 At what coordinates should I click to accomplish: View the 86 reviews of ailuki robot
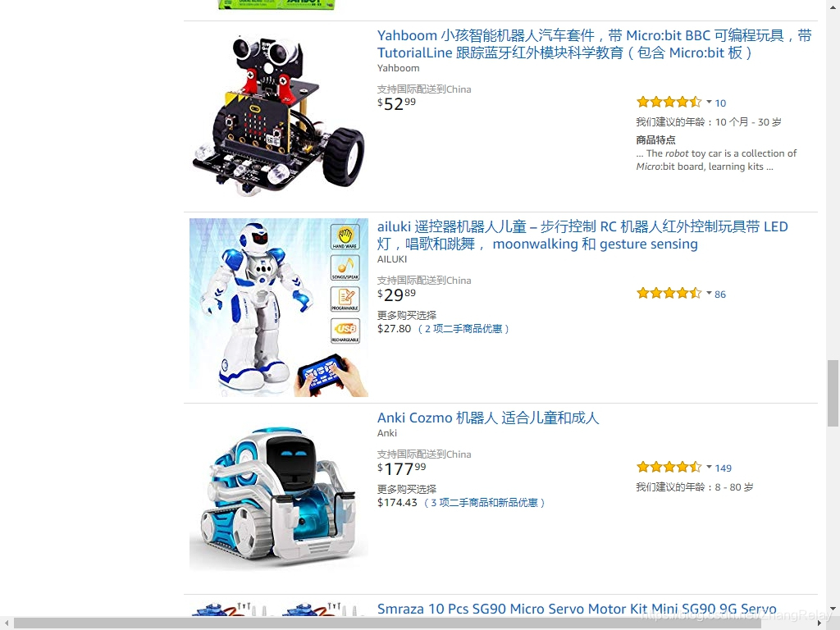coord(720,294)
